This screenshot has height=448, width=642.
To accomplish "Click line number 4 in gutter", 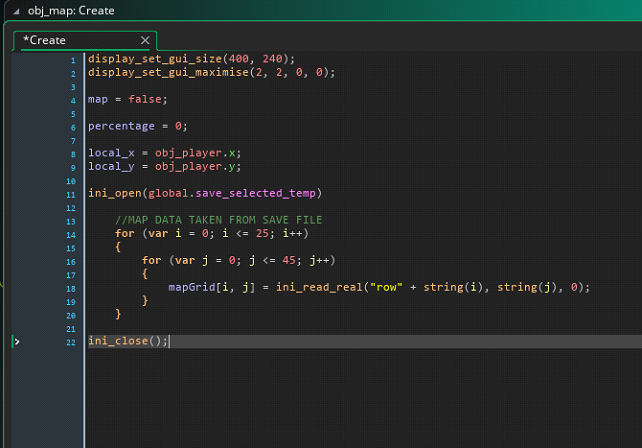I will (73, 101).
